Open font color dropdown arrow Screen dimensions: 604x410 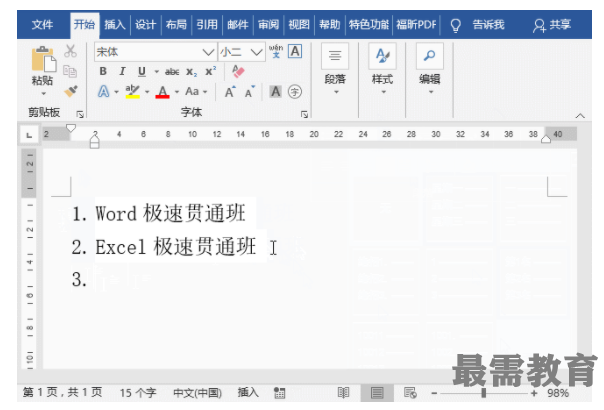click(177, 92)
